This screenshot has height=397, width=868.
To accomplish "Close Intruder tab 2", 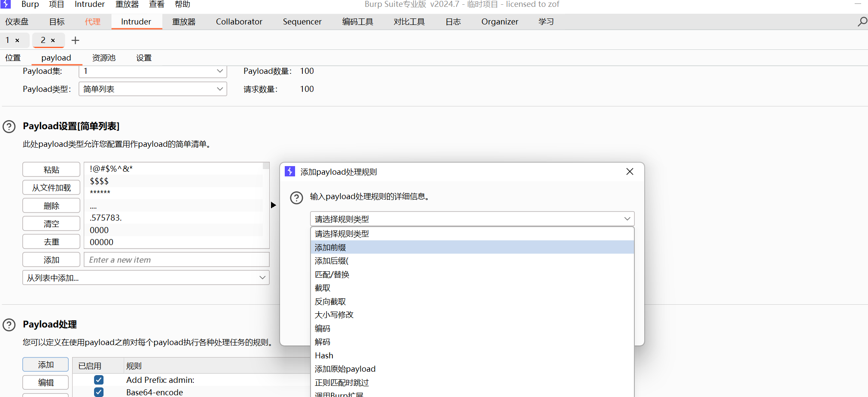I will [x=53, y=40].
